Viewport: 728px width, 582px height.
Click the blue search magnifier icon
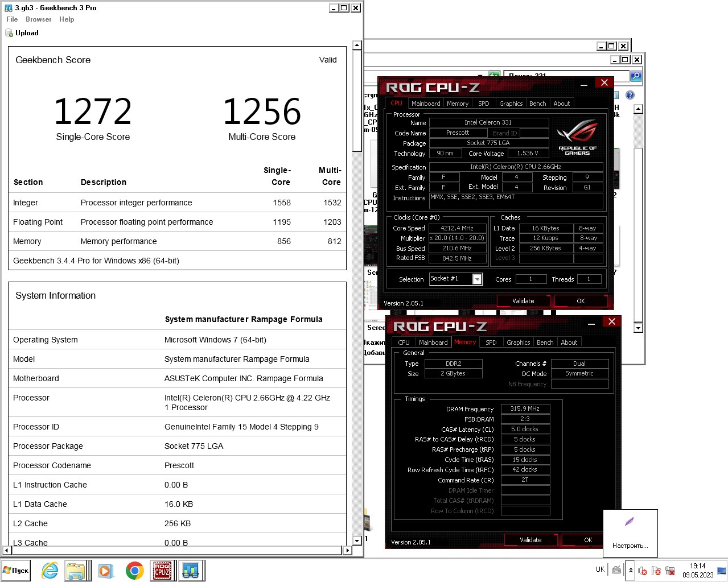pos(636,76)
